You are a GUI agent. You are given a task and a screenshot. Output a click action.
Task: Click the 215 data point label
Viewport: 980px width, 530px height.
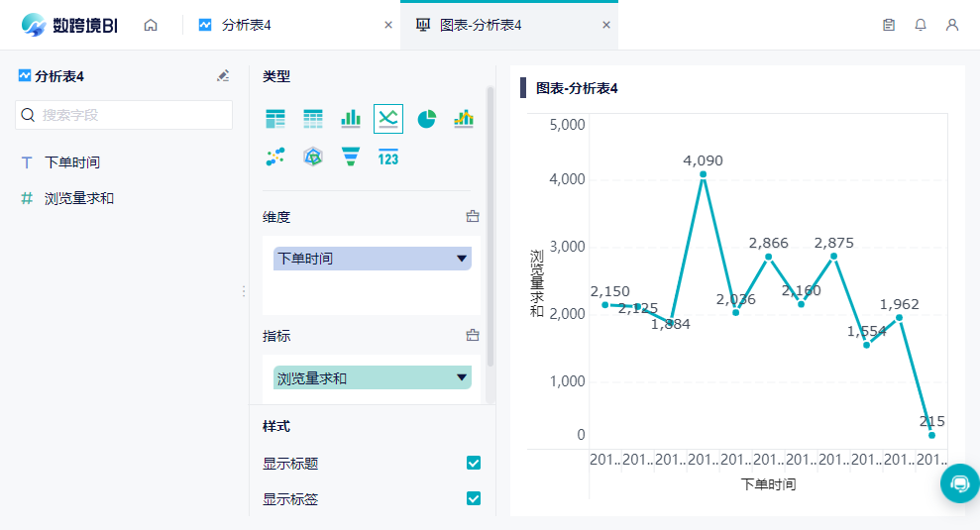coord(931,421)
